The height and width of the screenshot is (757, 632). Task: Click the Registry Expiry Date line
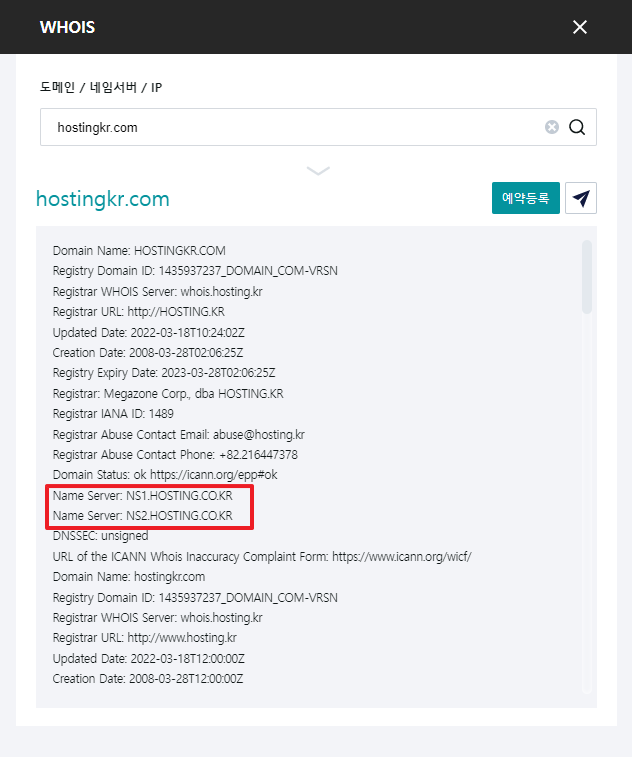pos(164,373)
